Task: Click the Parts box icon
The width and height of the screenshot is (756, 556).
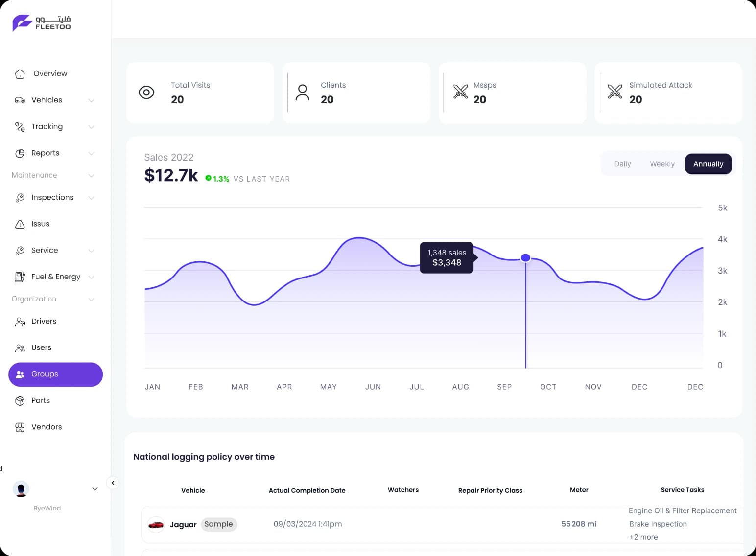Action: coord(20,401)
